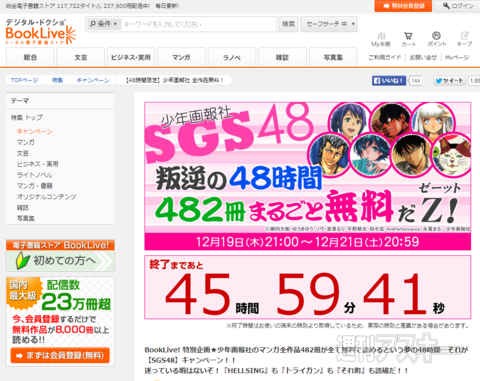
Task: Open the My本棚 bookshelf icon
Action: click(x=381, y=39)
